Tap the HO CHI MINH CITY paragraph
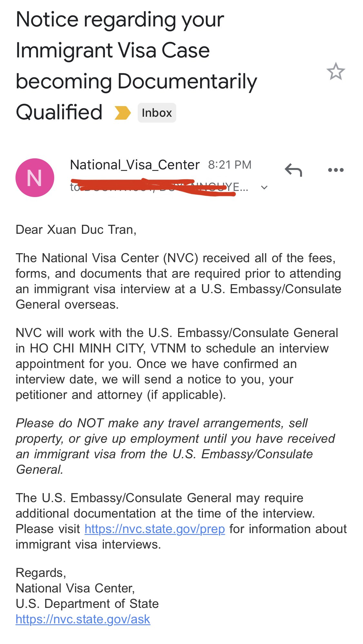Screen dimensions: 363x644 point(177,364)
